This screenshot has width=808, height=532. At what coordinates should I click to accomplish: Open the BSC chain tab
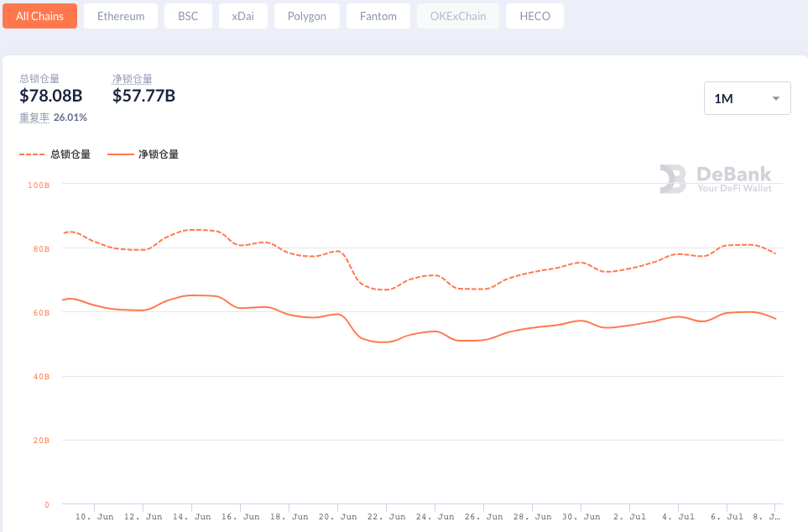[x=188, y=16]
